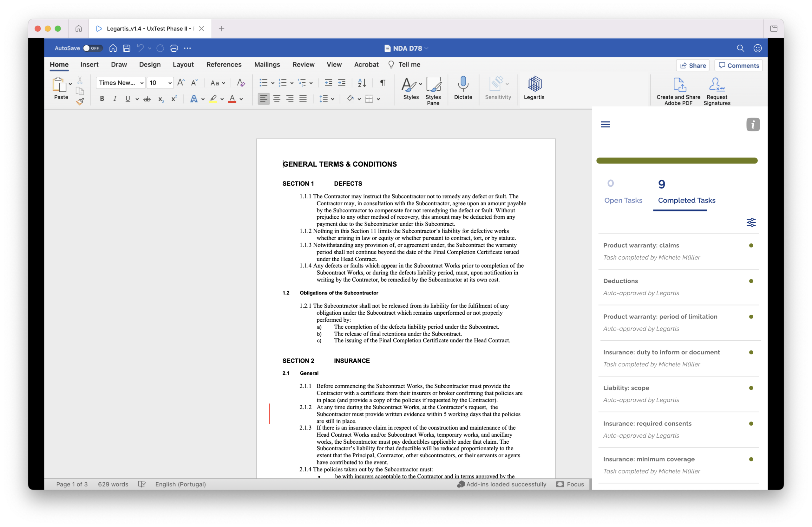Switch to the References ribbon tab
Screen dimensions: 812x527
click(224, 64)
